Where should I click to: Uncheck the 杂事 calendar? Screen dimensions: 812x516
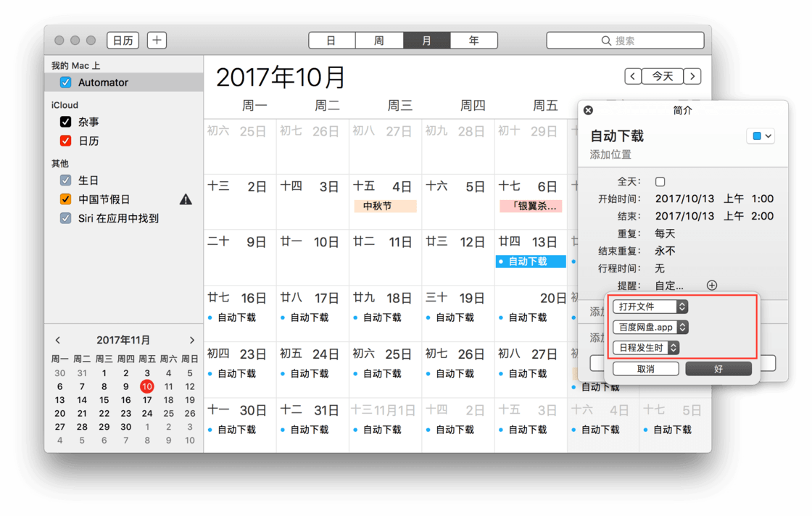tap(66, 122)
